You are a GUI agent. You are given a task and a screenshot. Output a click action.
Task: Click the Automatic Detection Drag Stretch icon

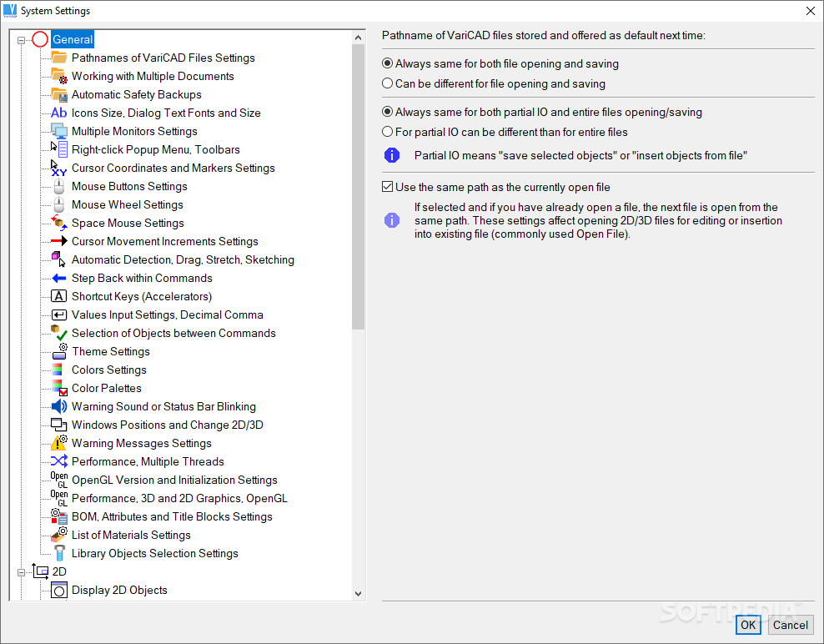pyautogui.click(x=59, y=259)
